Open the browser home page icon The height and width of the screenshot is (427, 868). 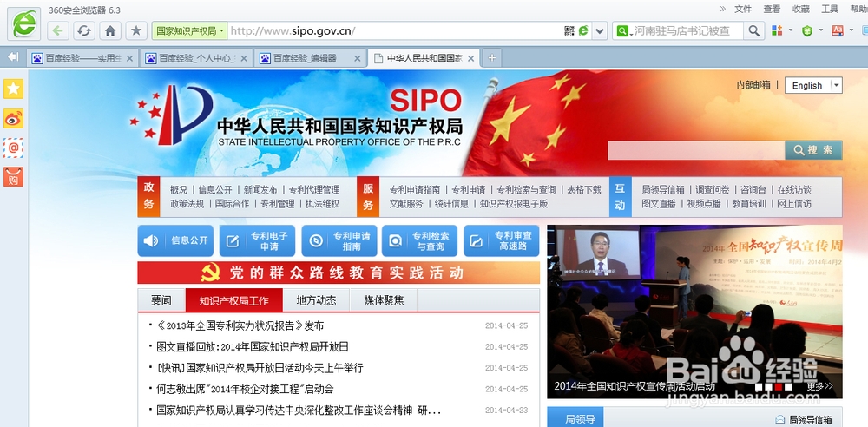[x=110, y=30]
